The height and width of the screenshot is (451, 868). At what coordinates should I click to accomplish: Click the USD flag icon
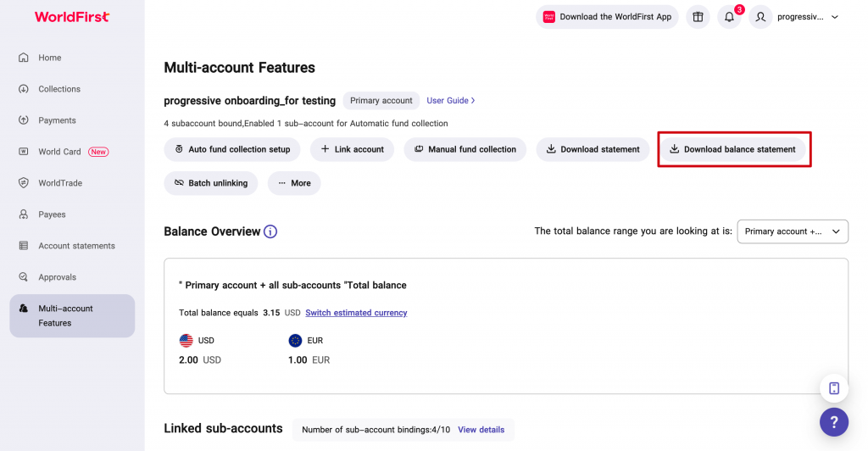[x=186, y=340]
